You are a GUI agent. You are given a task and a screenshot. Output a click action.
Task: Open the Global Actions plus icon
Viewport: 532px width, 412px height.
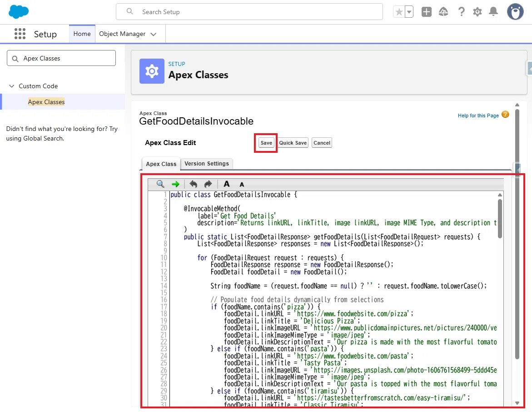click(427, 12)
